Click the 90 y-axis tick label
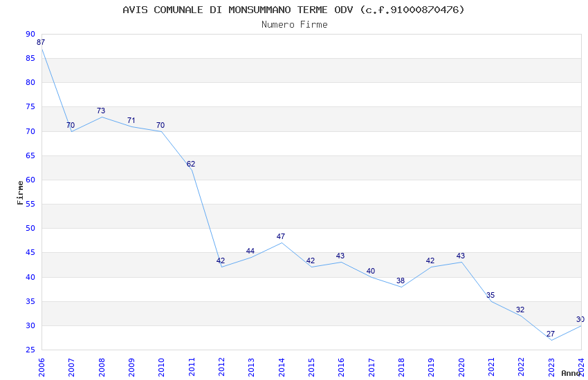 coord(30,34)
